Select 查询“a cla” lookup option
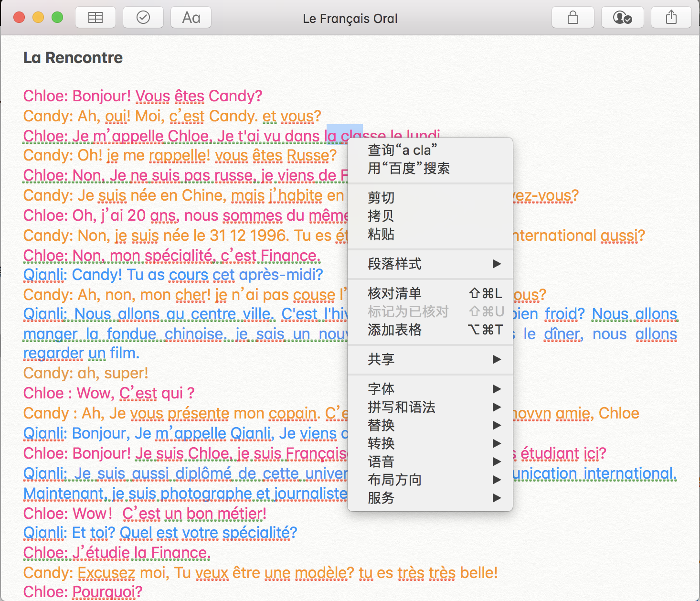The width and height of the screenshot is (700, 601). (430, 150)
